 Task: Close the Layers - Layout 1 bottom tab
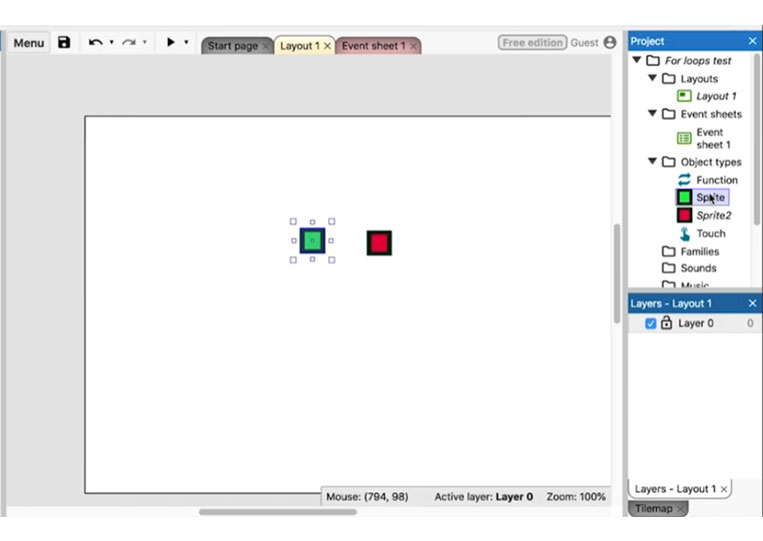click(724, 489)
